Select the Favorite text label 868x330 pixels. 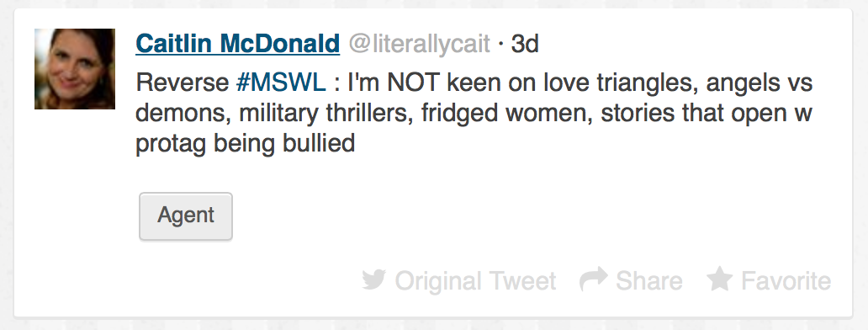click(x=786, y=280)
